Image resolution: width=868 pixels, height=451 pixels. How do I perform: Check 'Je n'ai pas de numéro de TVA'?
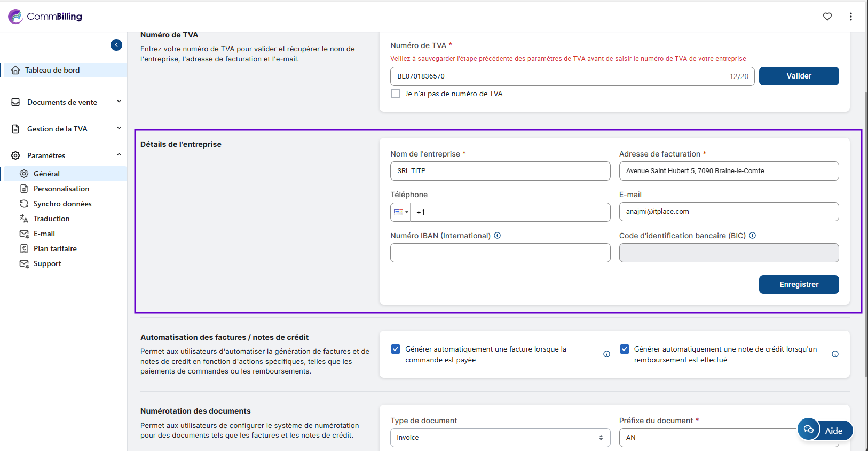pos(396,94)
